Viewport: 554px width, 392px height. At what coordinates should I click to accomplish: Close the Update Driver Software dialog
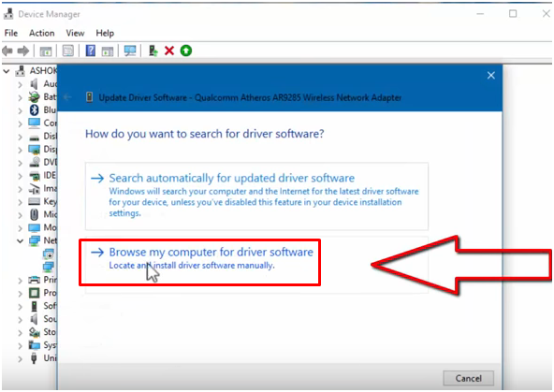tap(490, 75)
